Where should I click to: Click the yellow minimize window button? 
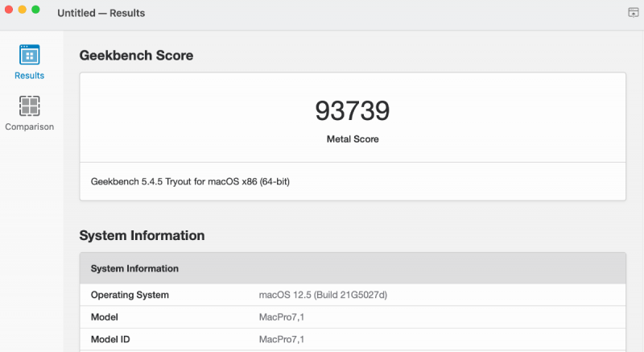tap(23, 10)
